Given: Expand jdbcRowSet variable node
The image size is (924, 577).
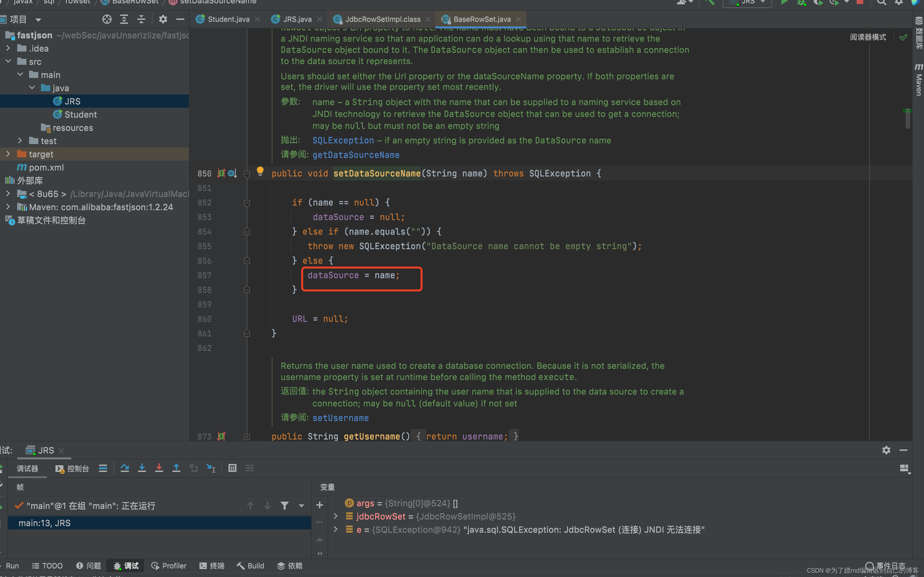Looking at the screenshot, I should [x=336, y=516].
